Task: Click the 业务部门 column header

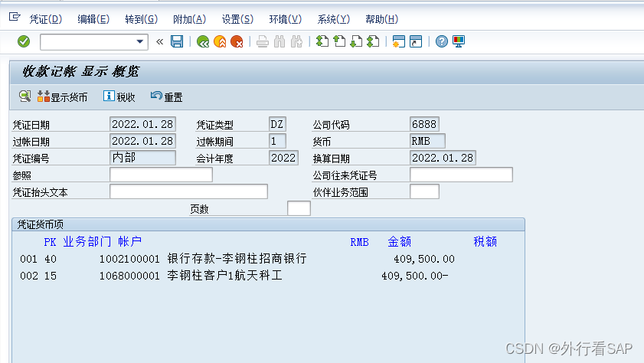Action: (87, 241)
